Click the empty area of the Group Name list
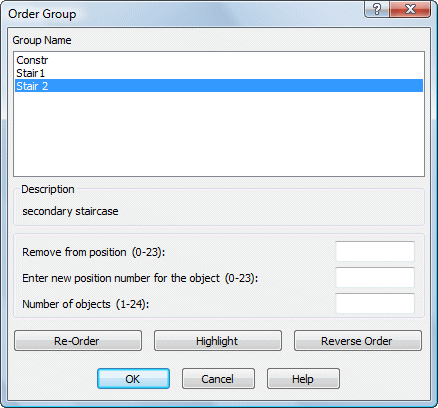 [219, 134]
